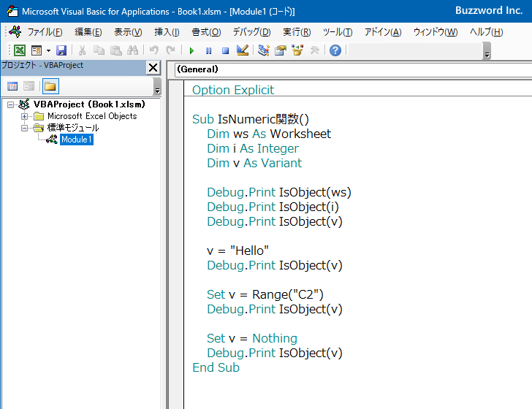Image resolution: width=532 pixels, height=409 pixels.
Task: Open the ツール(T) menu
Action: pos(338,32)
